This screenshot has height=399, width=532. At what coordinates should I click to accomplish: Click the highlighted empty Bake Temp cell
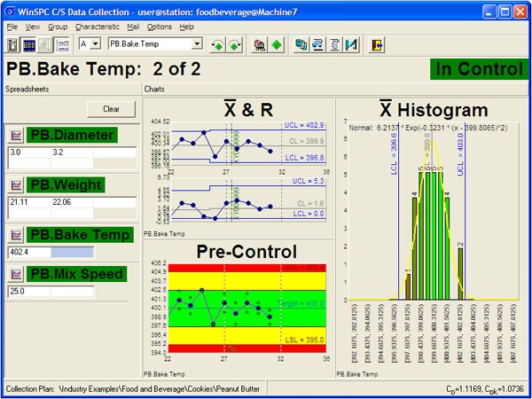click(x=70, y=252)
